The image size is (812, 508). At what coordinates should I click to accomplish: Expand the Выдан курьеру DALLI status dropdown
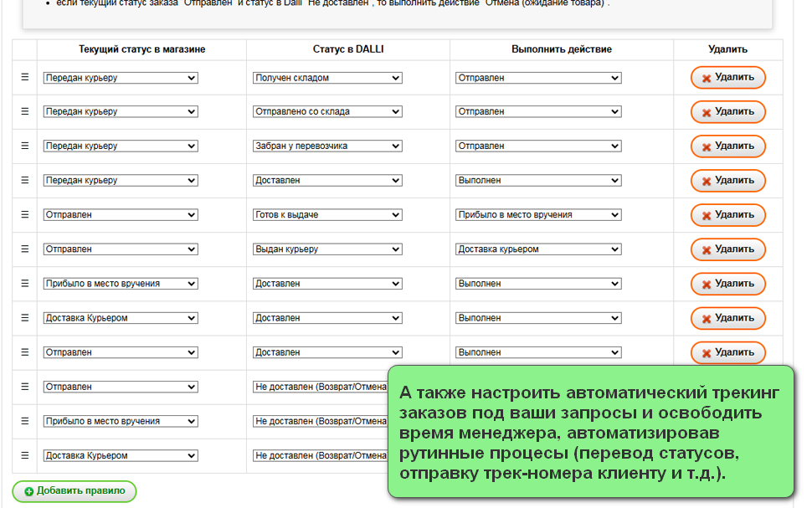(327, 249)
